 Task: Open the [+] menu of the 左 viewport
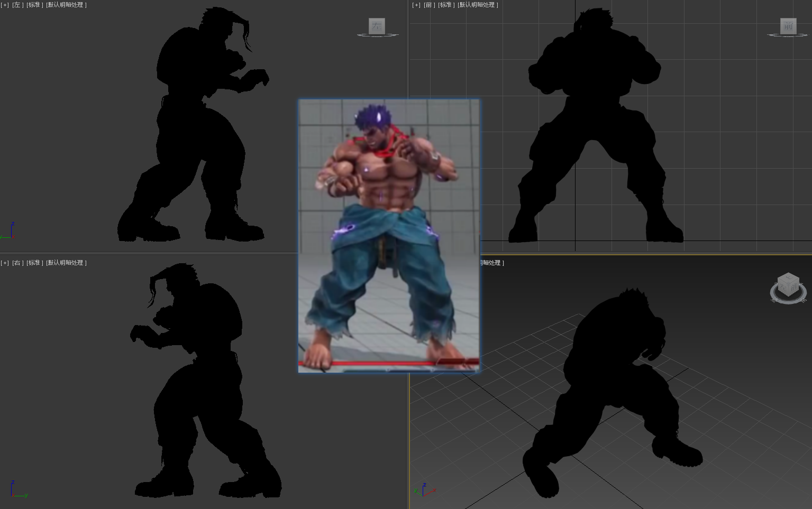[5, 5]
